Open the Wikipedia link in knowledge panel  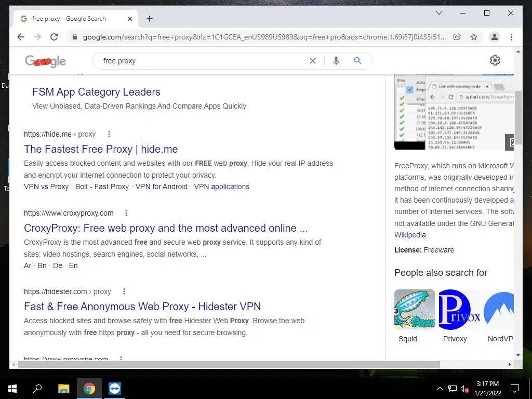click(410, 235)
